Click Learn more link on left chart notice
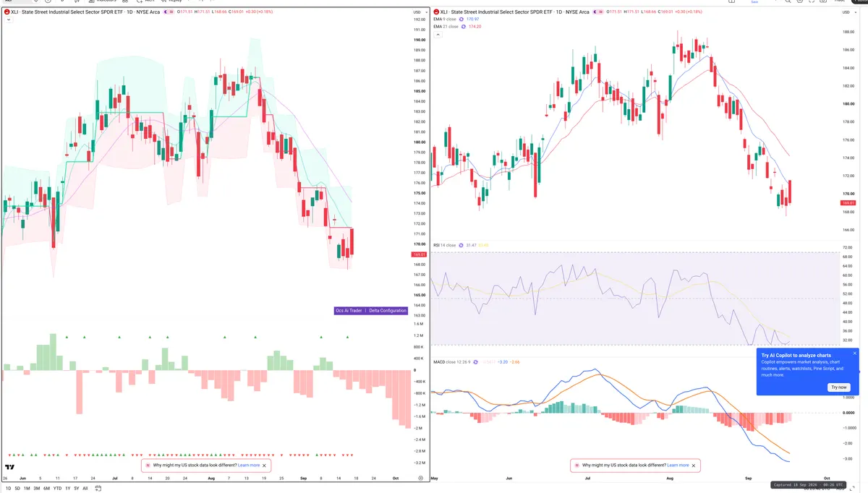The height and width of the screenshot is (493, 868). click(x=248, y=466)
